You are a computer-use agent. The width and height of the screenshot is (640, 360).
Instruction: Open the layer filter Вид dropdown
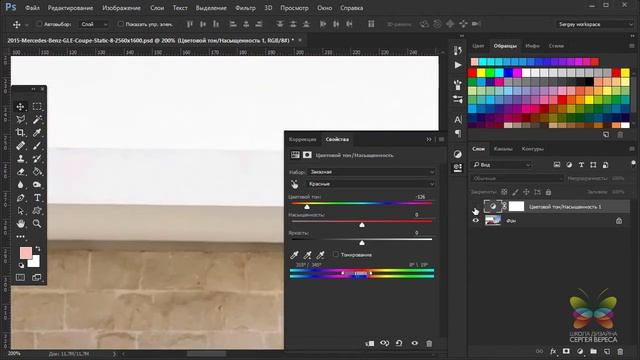pos(502,165)
